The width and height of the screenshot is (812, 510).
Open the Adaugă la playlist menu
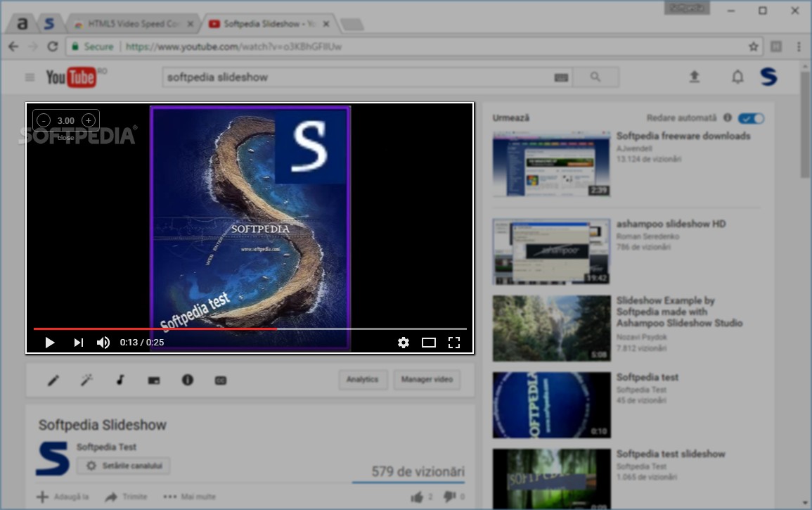[63, 497]
